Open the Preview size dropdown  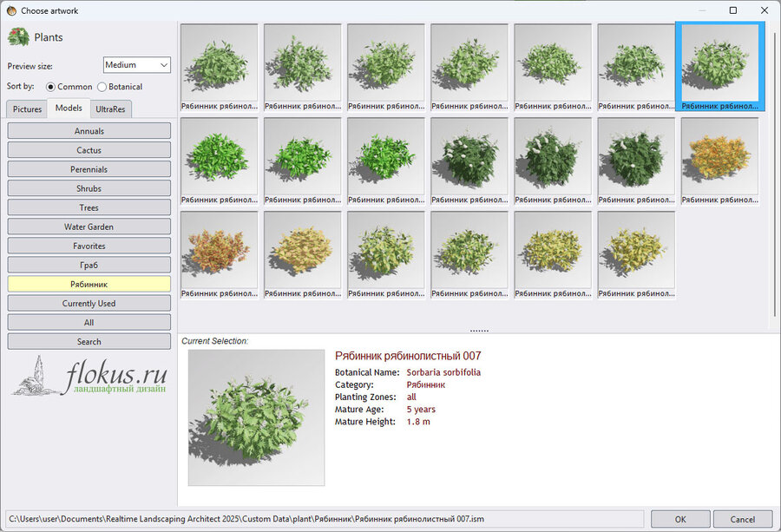coord(137,65)
